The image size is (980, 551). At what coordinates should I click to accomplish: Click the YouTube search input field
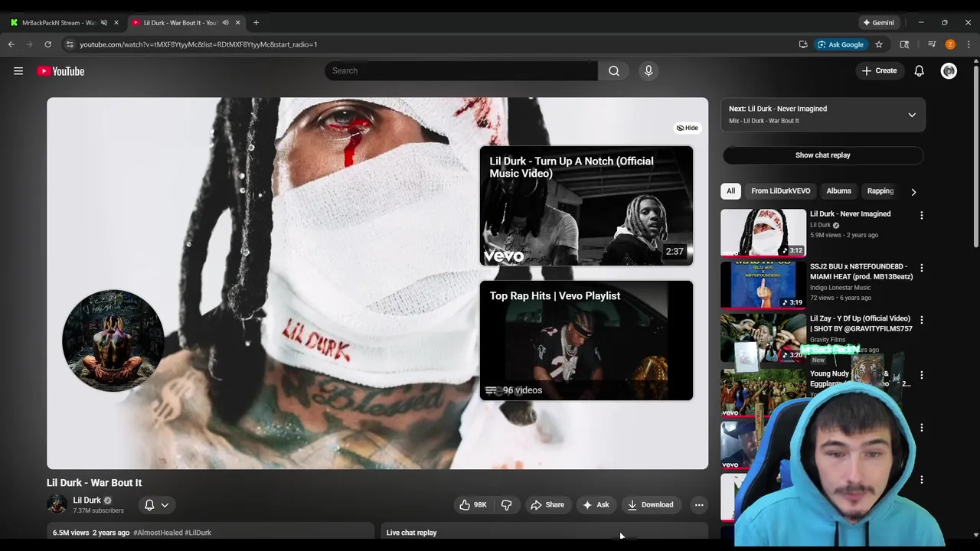[x=461, y=71]
